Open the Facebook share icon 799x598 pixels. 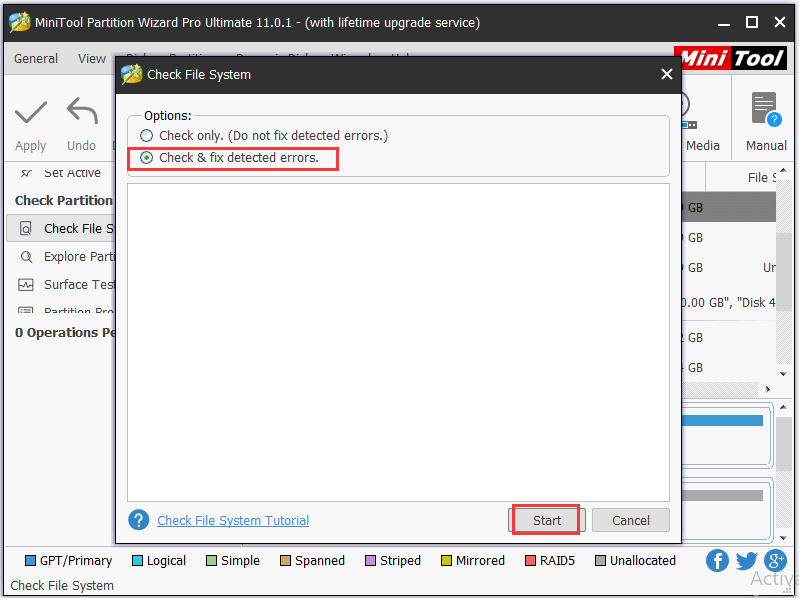click(716, 561)
